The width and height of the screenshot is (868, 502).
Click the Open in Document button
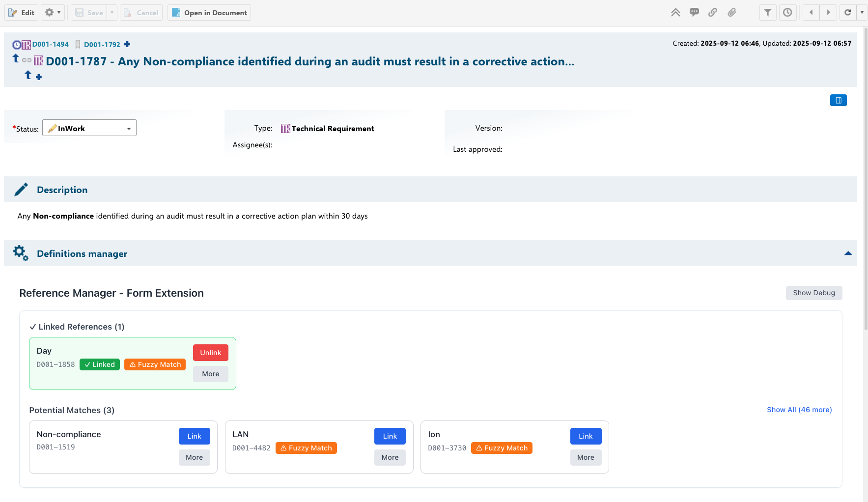click(209, 12)
